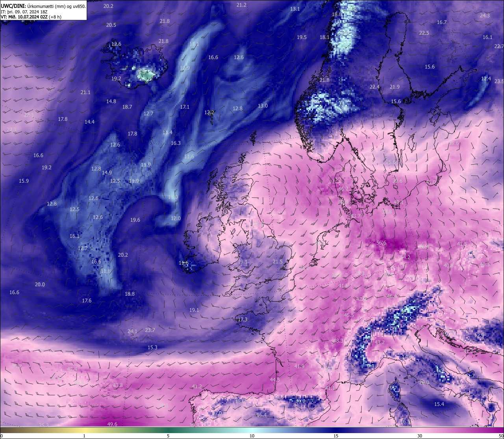Click the map value 44.5
The width and height of the screenshot is (504, 439).
coord(275,380)
